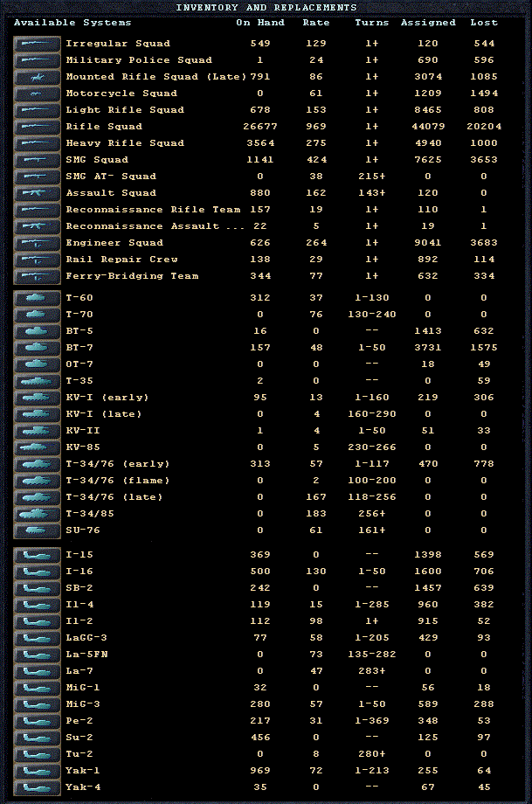Select the Pe-2 bomber icon

tap(37, 721)
